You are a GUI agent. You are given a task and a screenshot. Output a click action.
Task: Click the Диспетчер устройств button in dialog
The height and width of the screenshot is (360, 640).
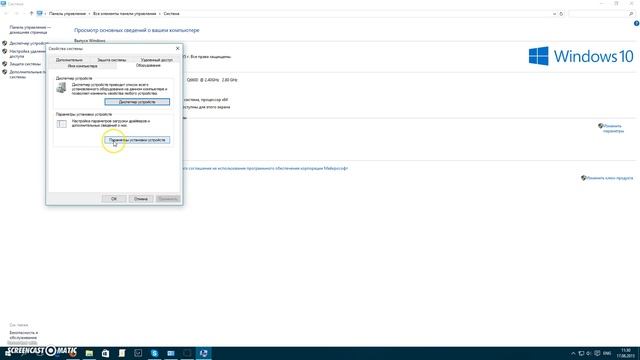coord(137,102)
